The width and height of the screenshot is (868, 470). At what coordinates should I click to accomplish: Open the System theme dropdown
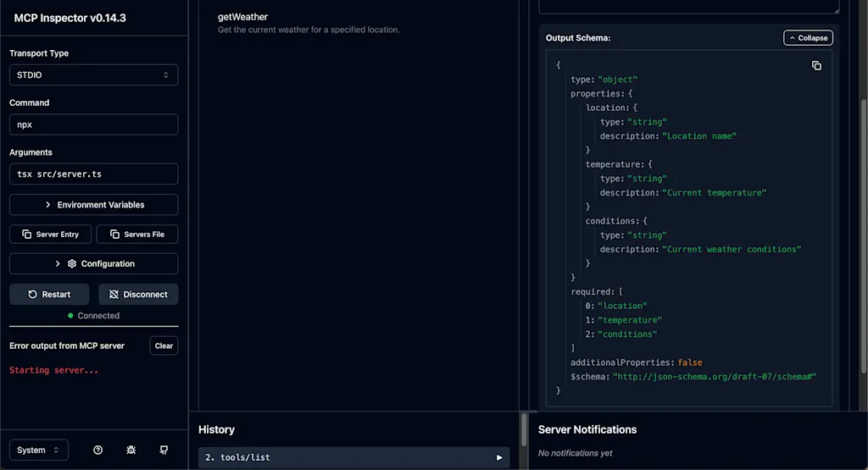[39, 450]
